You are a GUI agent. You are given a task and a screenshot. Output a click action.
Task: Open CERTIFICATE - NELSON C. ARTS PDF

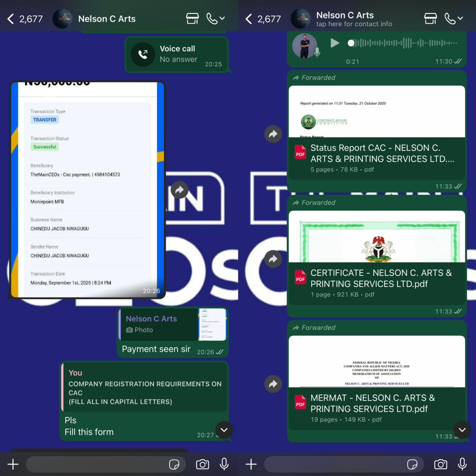376,278
